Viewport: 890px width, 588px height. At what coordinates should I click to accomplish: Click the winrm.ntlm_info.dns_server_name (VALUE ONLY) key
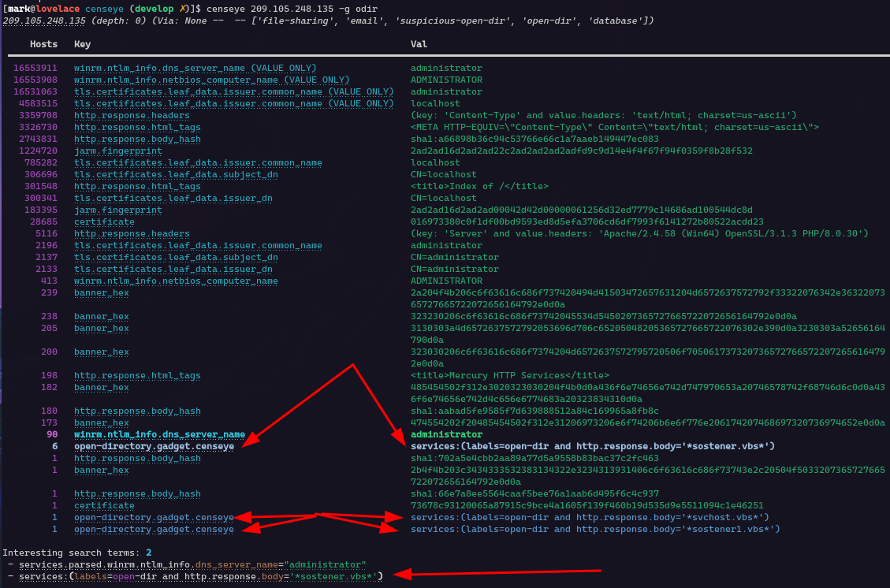[195, 68]
